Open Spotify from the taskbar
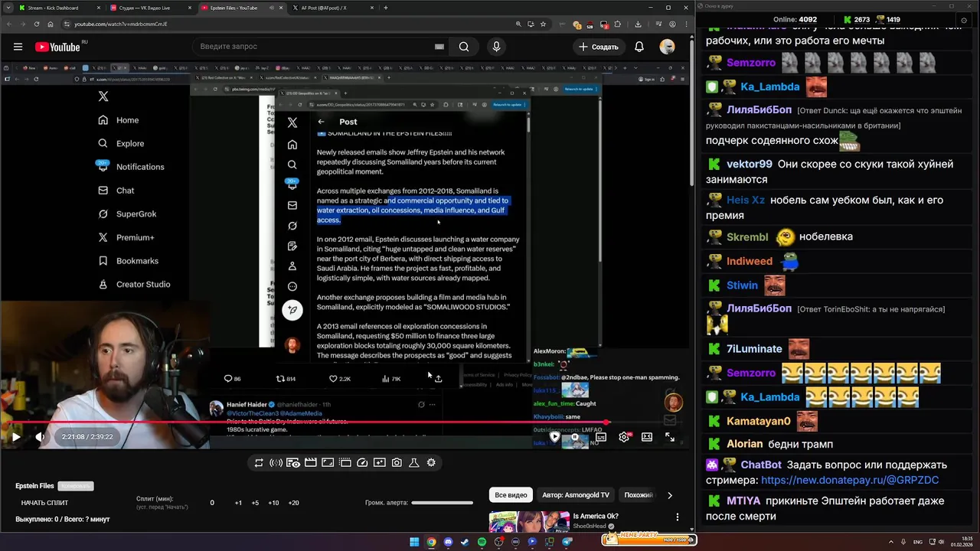Image resolution: width=980 pixels, height=551 pixels. (482, 542)
